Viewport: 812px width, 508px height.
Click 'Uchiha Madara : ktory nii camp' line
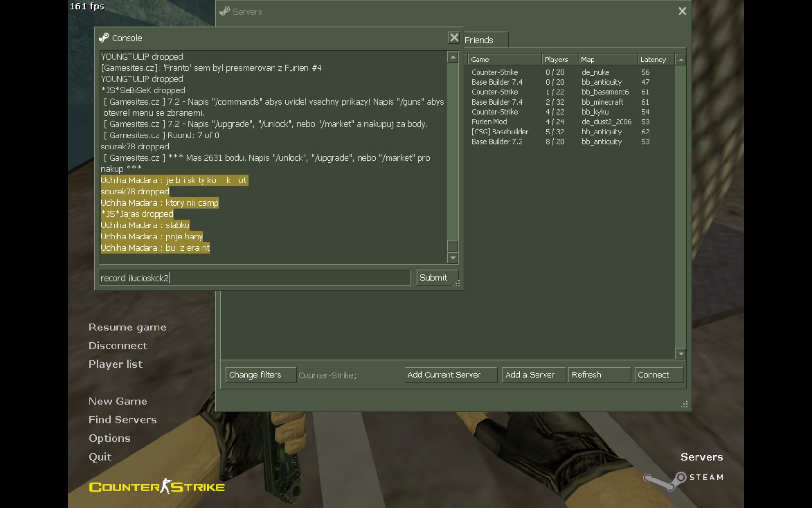pyautogui.click(x=160, y=203)
